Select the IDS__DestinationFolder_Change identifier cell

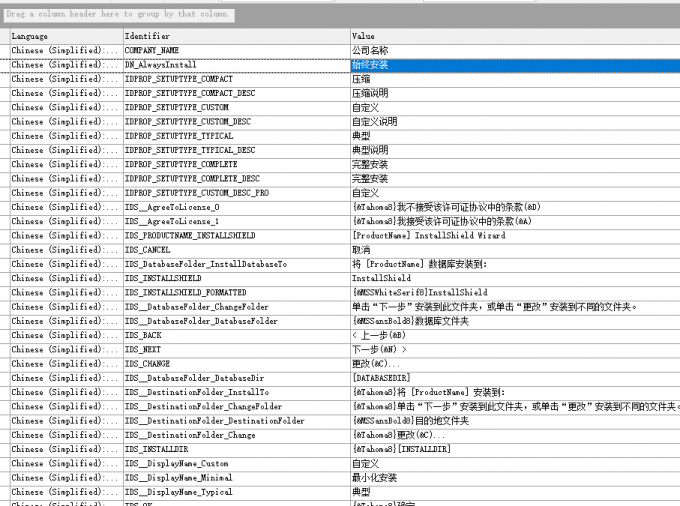coord(236,435)
